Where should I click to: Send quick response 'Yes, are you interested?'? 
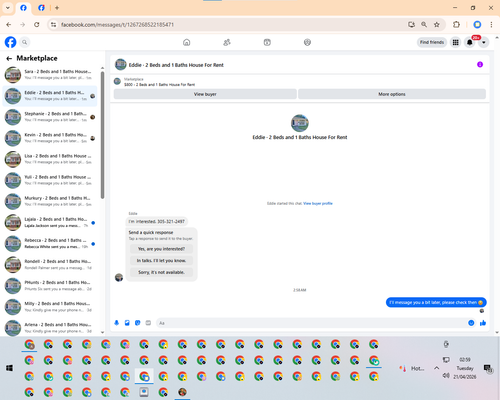coord(161,249)
